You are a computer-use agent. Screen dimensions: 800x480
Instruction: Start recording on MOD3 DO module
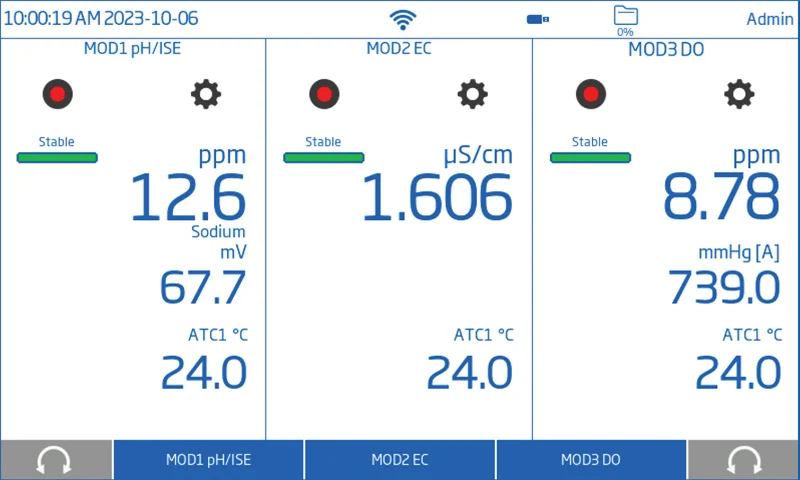(591, 94)
